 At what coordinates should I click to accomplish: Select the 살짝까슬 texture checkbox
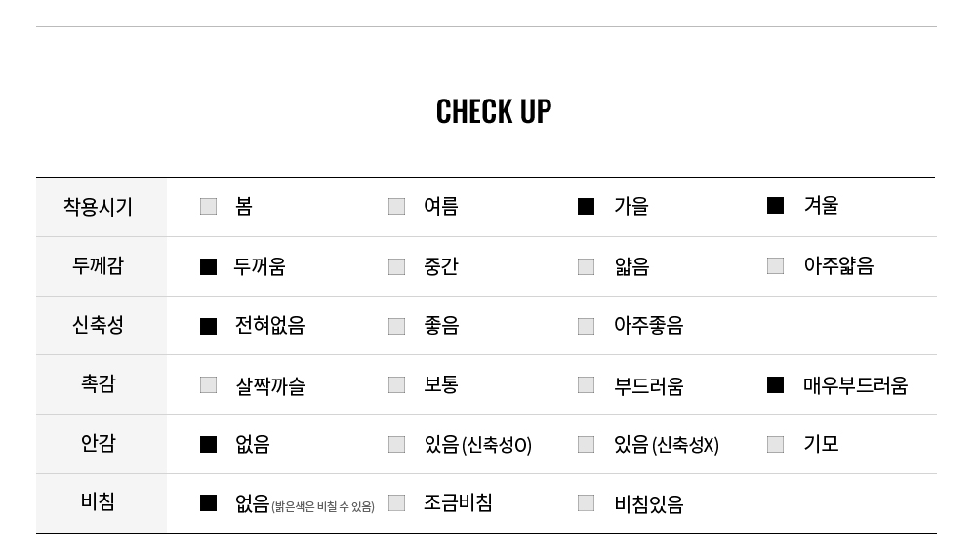[x=208, y=384]
